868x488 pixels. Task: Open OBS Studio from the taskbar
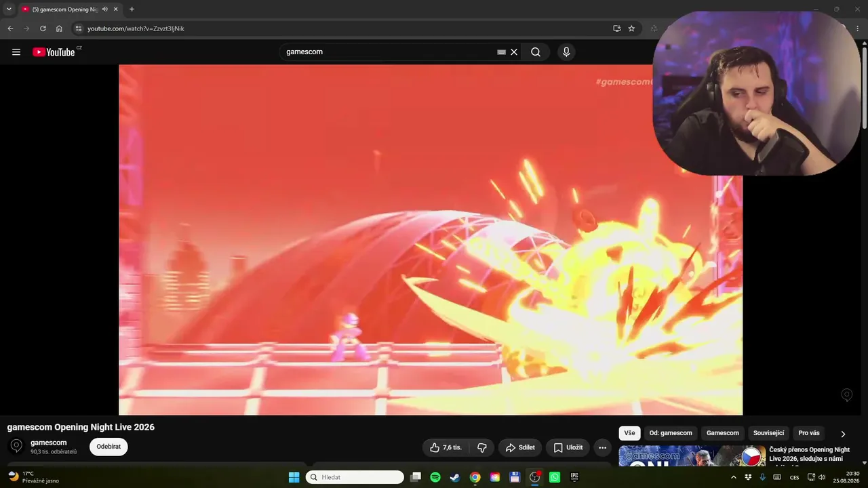(534, 477)
